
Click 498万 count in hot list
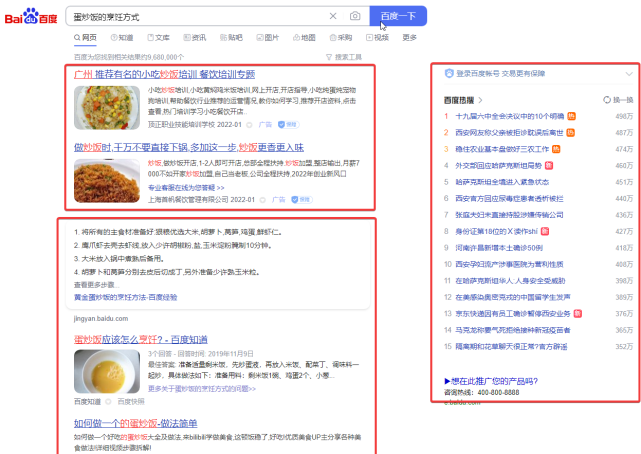pyautogui.click(x=624, y=116)
